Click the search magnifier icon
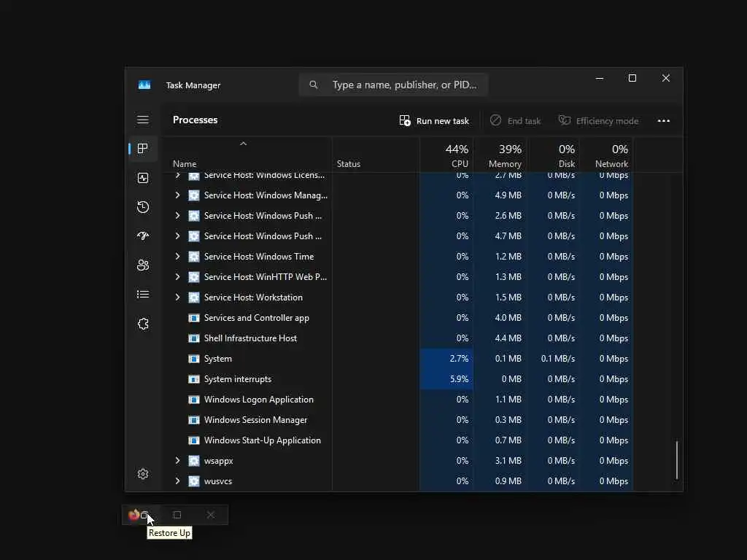 click(314, 85)
